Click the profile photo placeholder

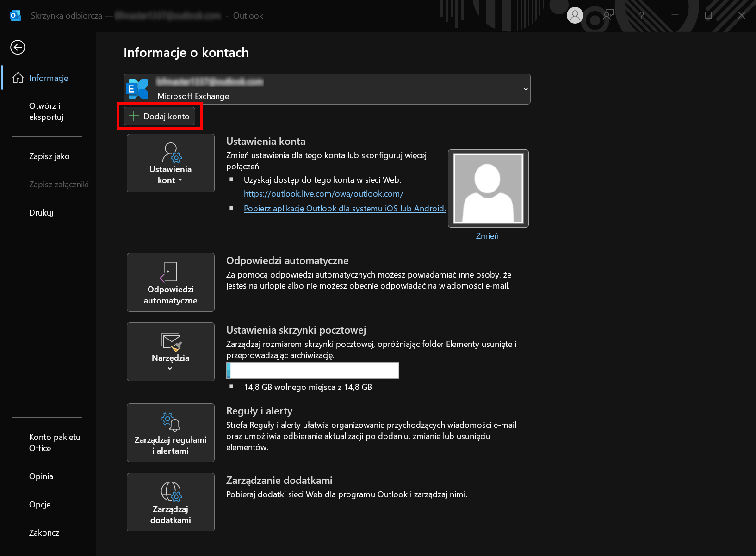click(488, 188)
